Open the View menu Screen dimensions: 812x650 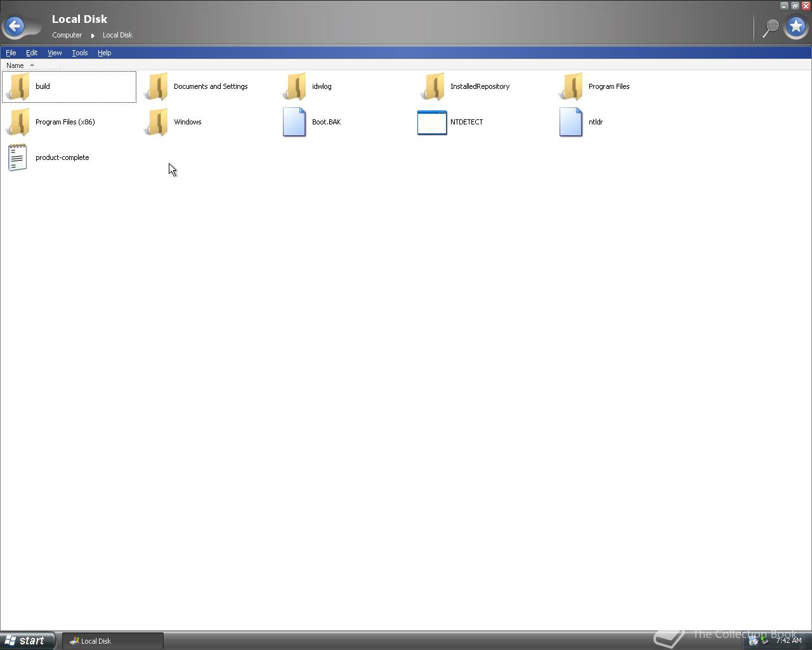55,53
